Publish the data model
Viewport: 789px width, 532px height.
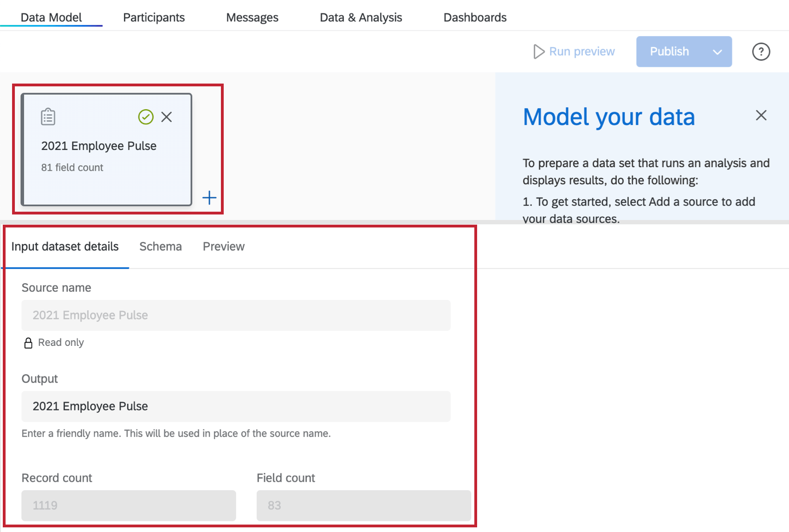click(x=669, y=52)
